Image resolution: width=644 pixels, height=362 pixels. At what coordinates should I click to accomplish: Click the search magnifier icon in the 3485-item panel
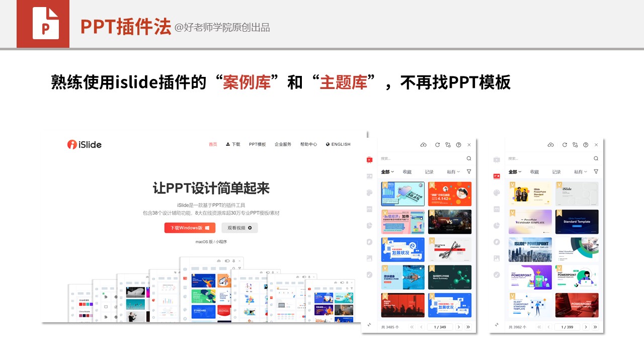point(469,158)
